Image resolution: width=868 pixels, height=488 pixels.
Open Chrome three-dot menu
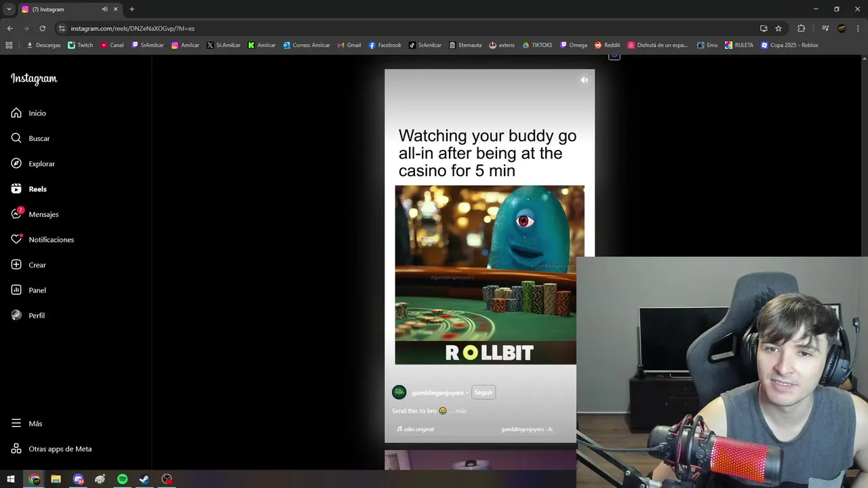point(857,28)
